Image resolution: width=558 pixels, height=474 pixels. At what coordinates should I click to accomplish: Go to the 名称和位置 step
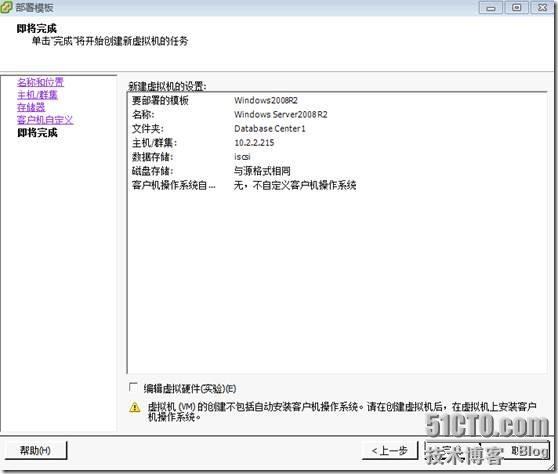pos(41,82)
